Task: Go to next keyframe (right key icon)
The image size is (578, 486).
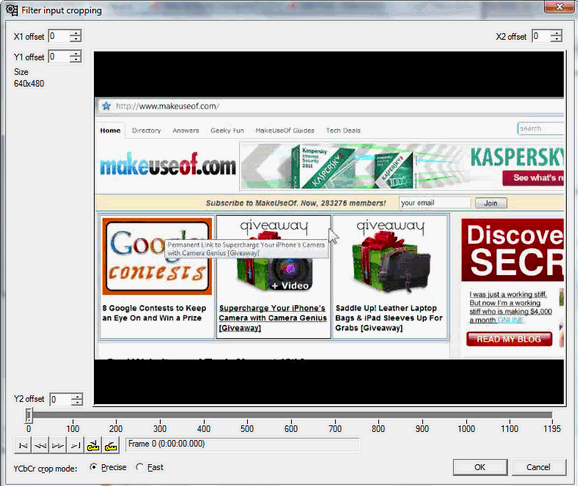Action: [x=111, y=445]
